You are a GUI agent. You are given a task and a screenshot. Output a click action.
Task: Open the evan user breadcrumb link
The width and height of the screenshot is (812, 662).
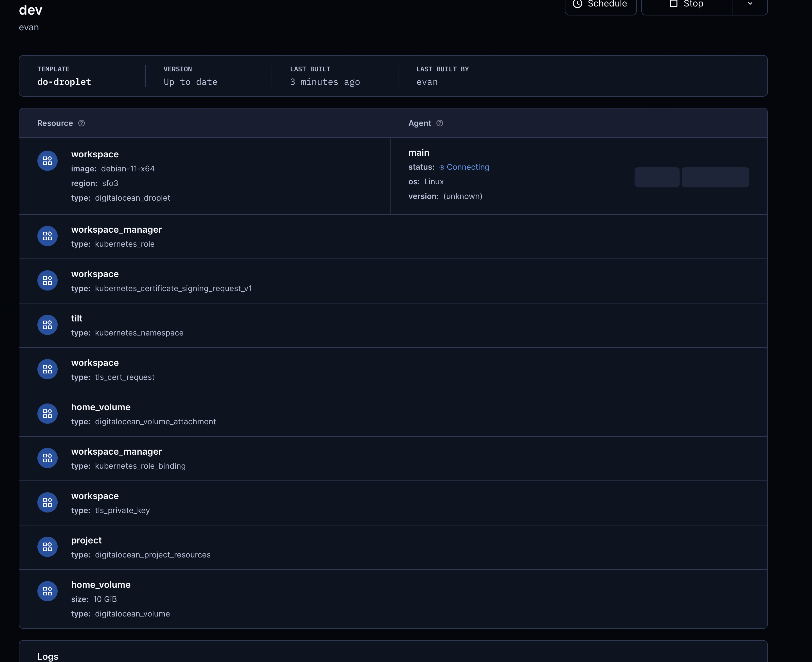coord(29,27)
